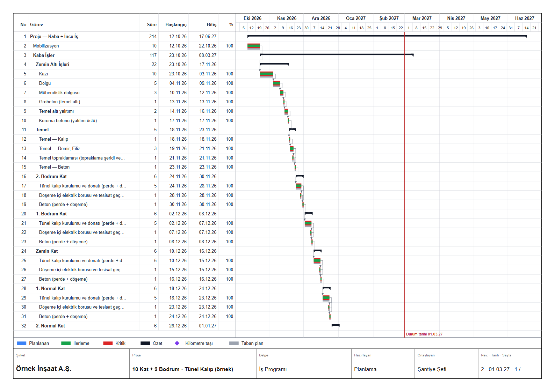This screenshot has height=392, width=555.
Task: Select the 2. Bodrum Kat summary row
Action: coord(124,176)
